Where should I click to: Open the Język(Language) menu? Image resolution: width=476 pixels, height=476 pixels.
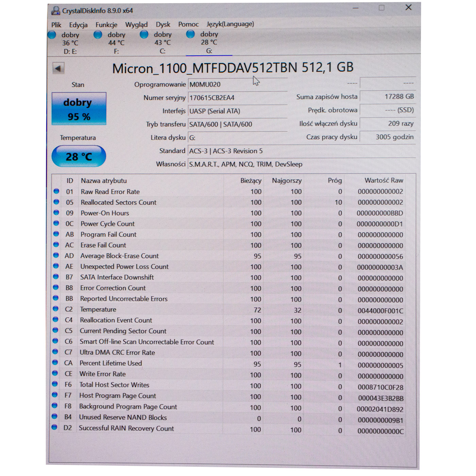coord(230,24)
